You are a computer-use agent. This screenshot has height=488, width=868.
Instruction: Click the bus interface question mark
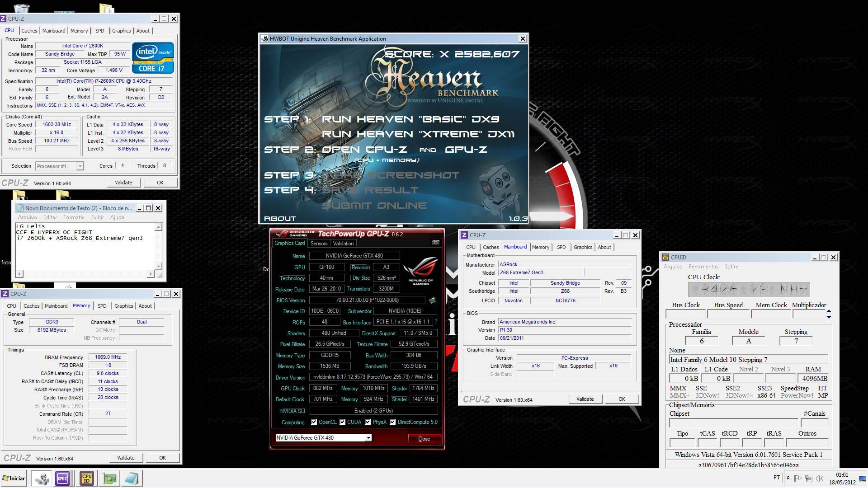(436, 322)
